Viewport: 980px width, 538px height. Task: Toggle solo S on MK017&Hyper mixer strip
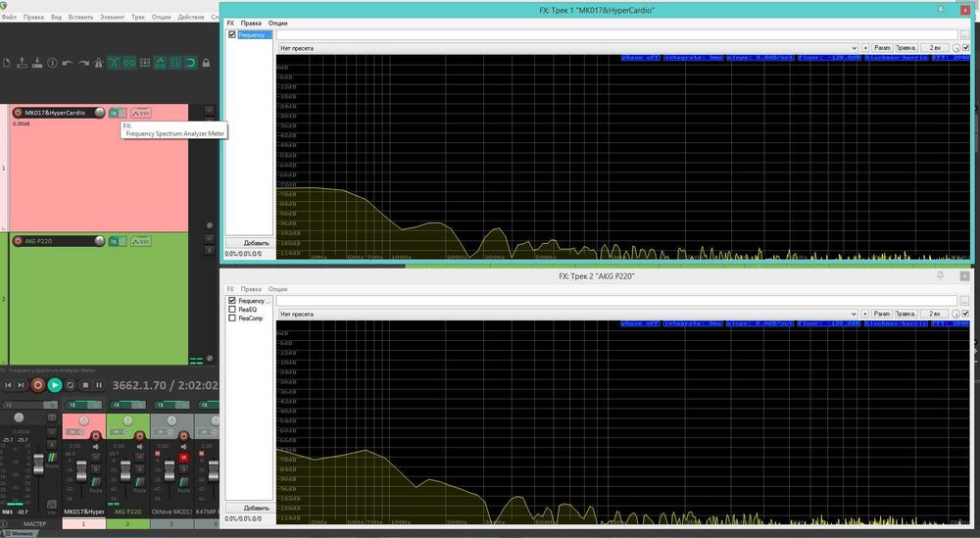click(96, 468)
